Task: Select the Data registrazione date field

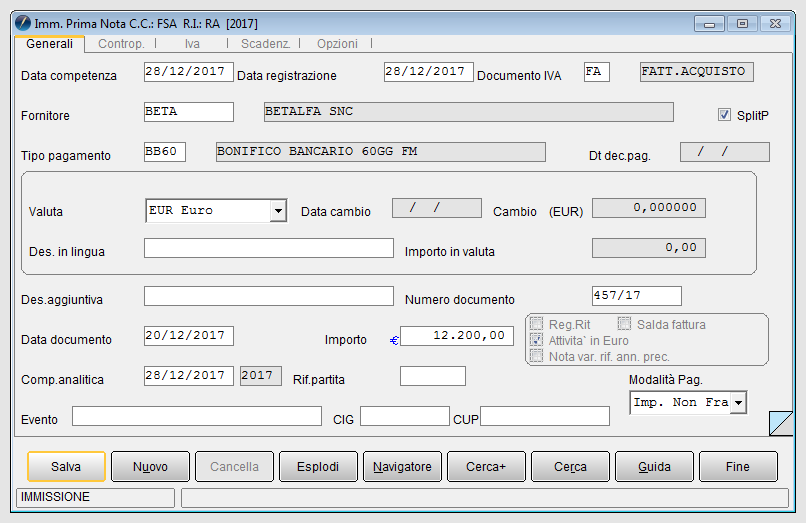Action: [429, 72]
